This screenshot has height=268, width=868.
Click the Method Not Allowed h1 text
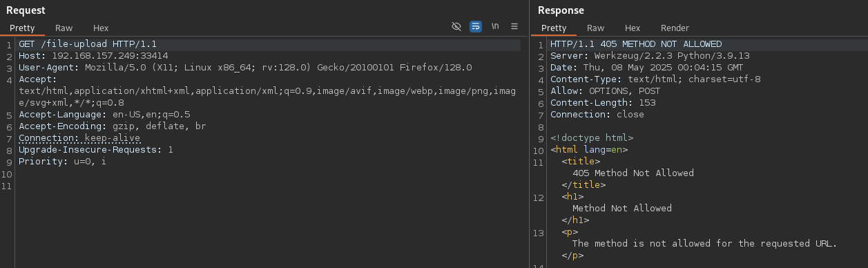pyautogui.click(x=622, y=209)
